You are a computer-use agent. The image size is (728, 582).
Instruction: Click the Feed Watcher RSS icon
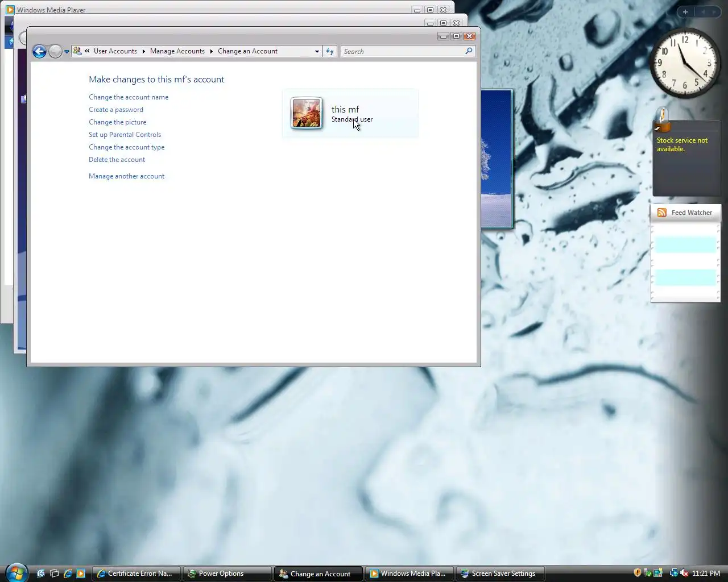click(661, 213)
